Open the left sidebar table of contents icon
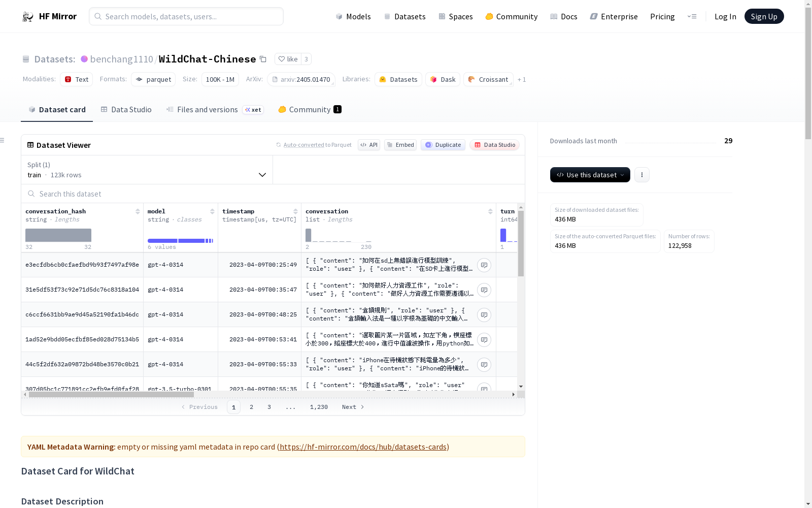Image resolution: width=812 pixels, height=508 pixels. pyautogui.click(x=3, y=140)
